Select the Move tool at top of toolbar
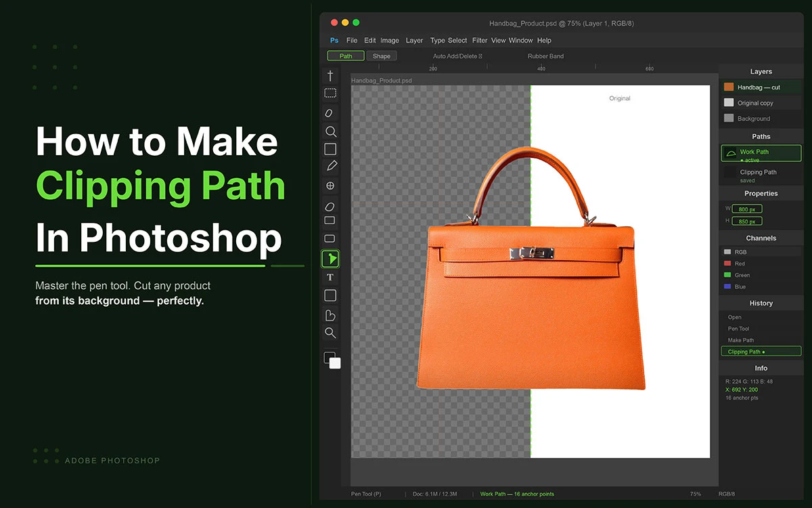The height and width of the screenshot is (508, 812). point(330,76)
